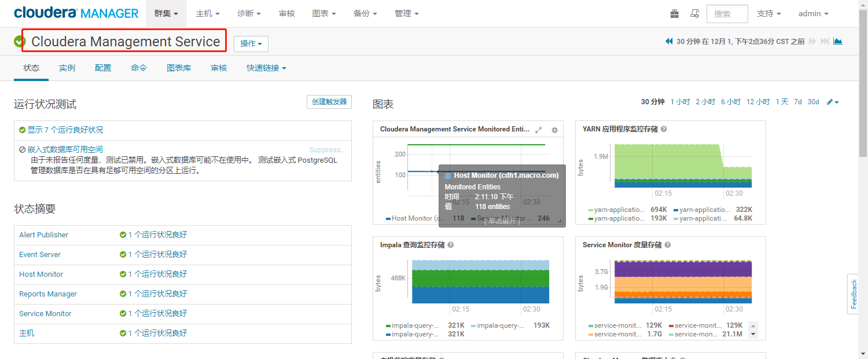Screen dimensions: 868x359
Task: Open the 嵌入式数据库可用空间 health test link
Action: click(65, 149)
